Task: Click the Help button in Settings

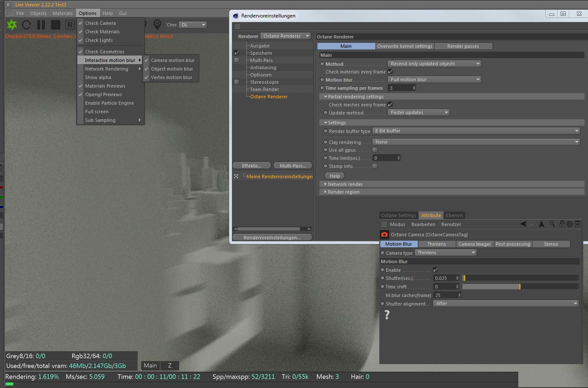Action: click(x=335, y=176)
